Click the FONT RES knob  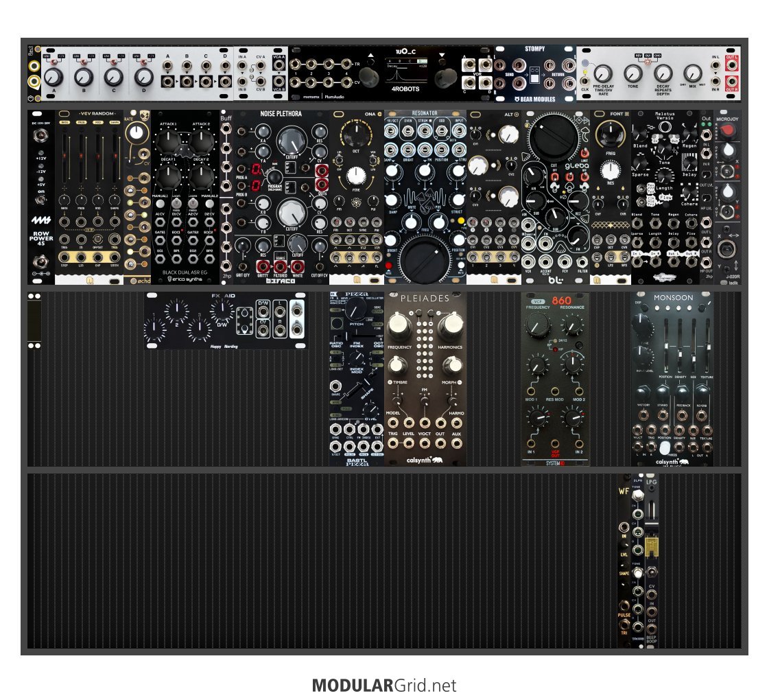coord(611,171)
